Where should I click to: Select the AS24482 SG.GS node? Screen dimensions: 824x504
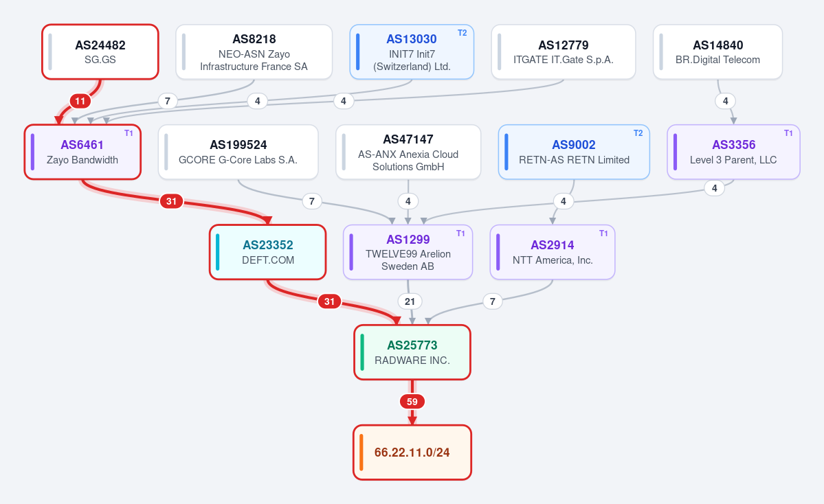[100, 52]
